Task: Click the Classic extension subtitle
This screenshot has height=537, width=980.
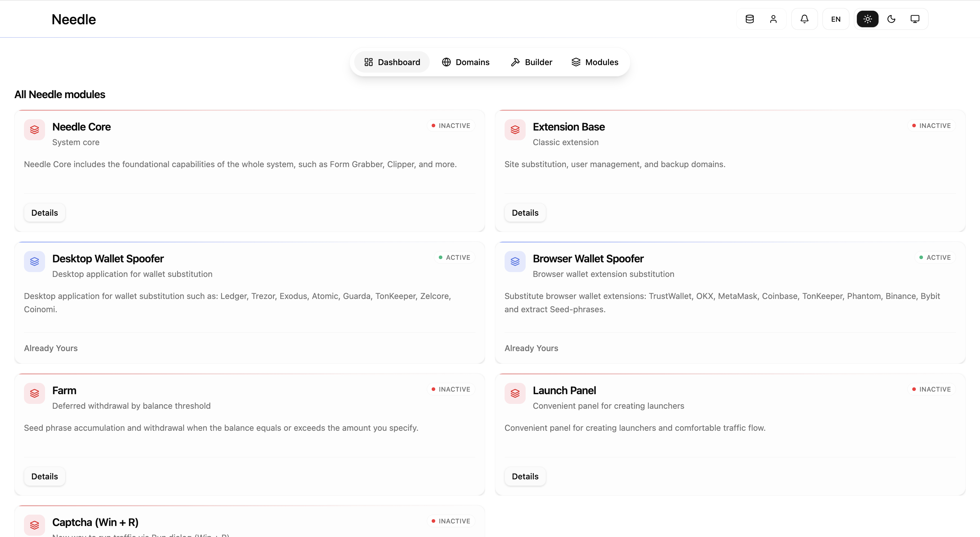Action: coord(565,142)
